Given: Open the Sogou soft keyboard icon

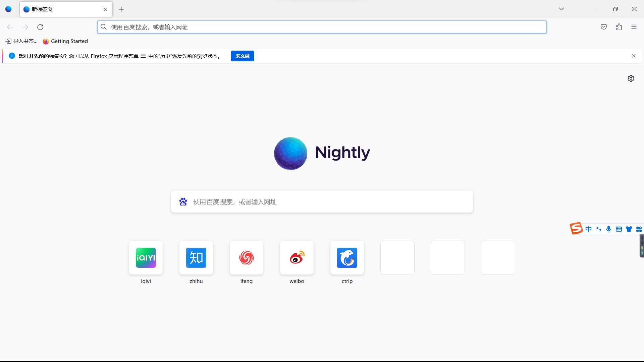Looking at the screenshot, I should pos(619,229).
